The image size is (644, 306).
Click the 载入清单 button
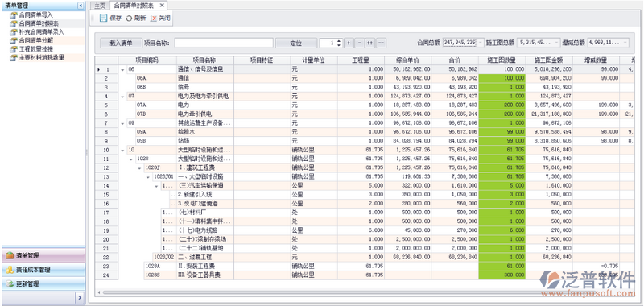coord(121,43)
